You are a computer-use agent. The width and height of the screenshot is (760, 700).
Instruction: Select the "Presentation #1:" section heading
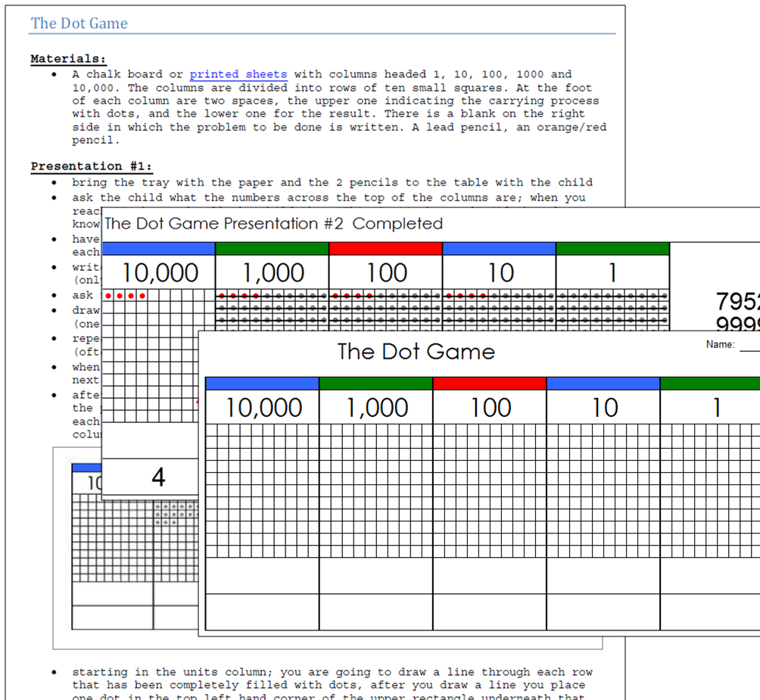(91, 166)
